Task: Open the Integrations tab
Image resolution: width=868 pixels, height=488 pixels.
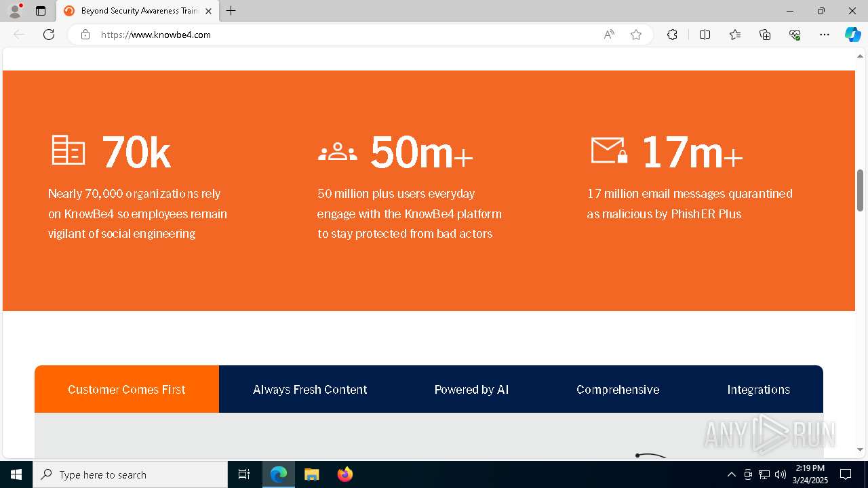Action: 758,389
